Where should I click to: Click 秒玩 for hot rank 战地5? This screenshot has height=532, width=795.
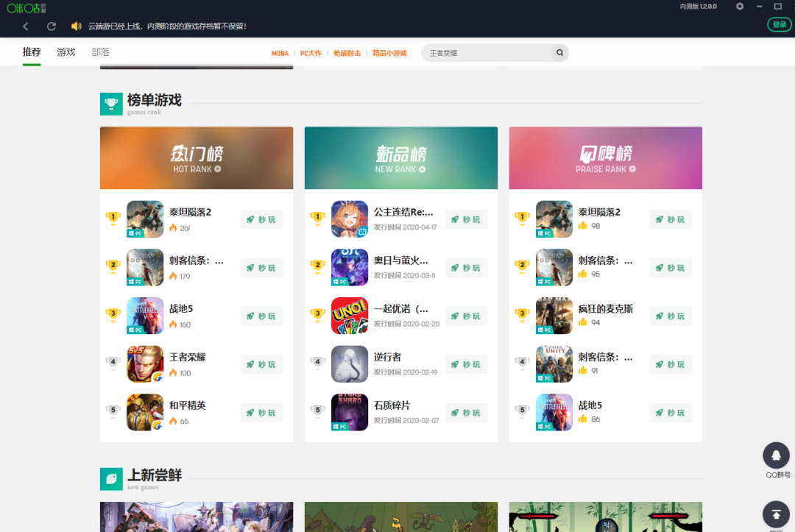(261, 316)
